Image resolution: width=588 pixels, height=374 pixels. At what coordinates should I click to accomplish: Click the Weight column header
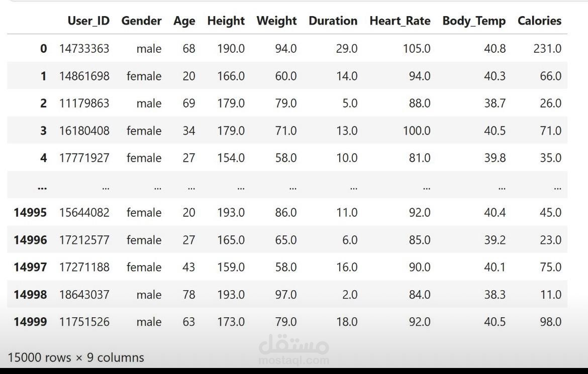coord(276,21)
